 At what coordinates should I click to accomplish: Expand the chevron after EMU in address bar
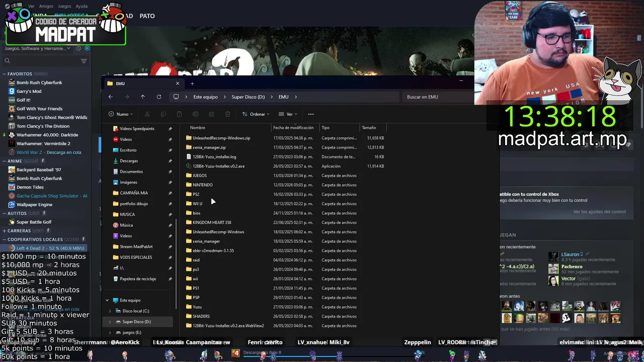(x=296, y=97)
